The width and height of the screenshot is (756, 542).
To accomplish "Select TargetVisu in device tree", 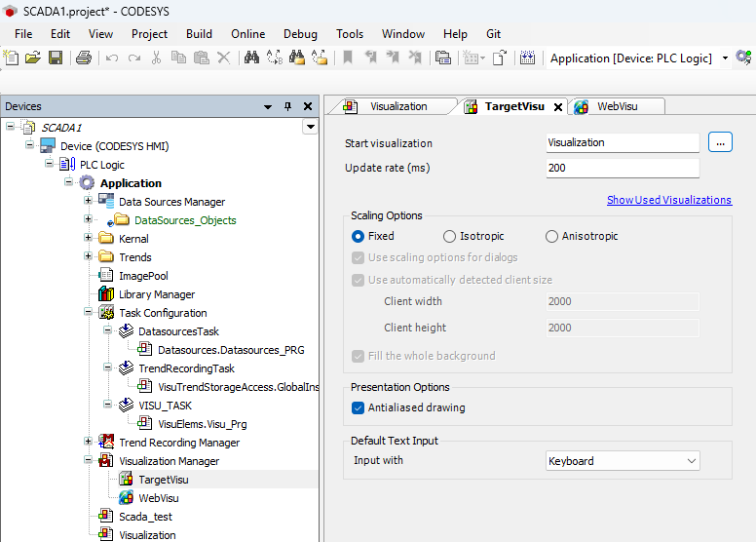I will (164, 480).
